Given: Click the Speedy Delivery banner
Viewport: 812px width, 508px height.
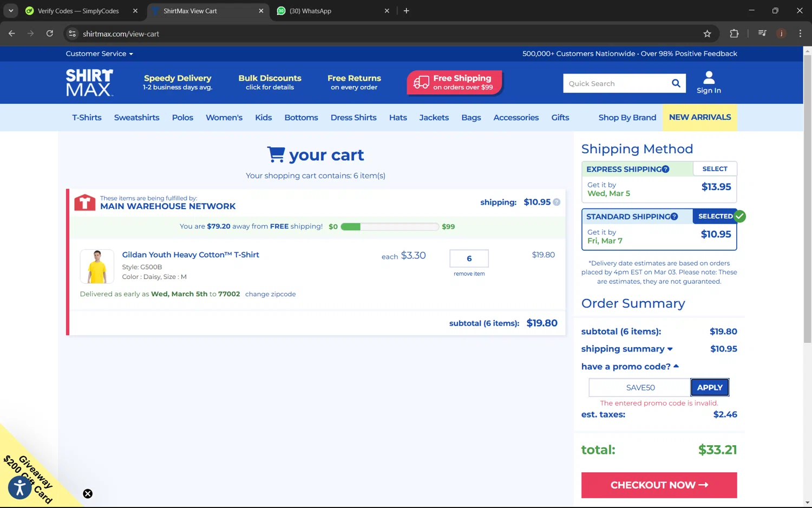Looking at the screenshot, I should [x=178, y=82].
